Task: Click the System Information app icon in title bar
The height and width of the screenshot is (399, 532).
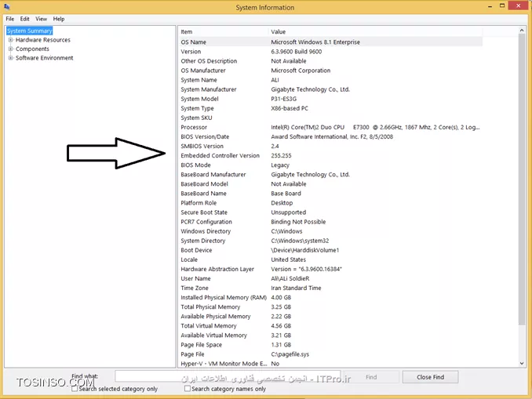Action: [7, 6]
